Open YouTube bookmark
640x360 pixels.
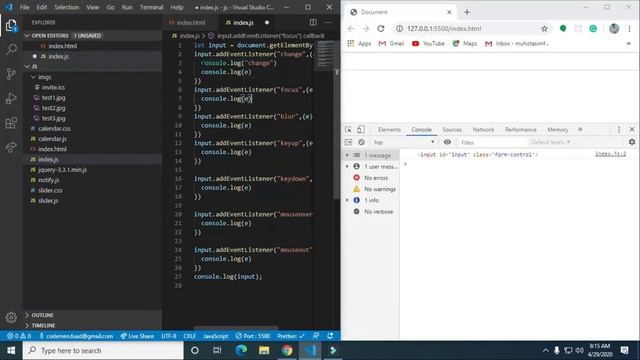[x=428, y=43]
